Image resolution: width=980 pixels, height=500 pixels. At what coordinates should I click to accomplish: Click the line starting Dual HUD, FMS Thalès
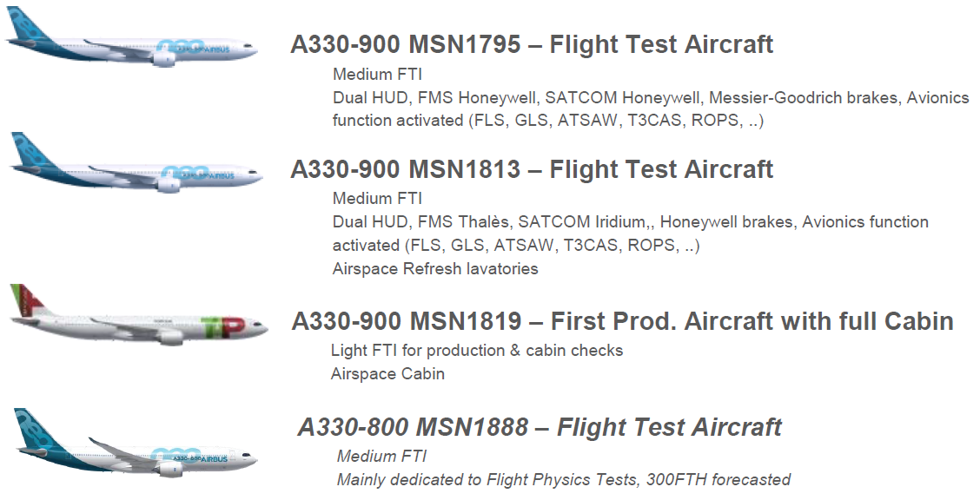(630, 222)
